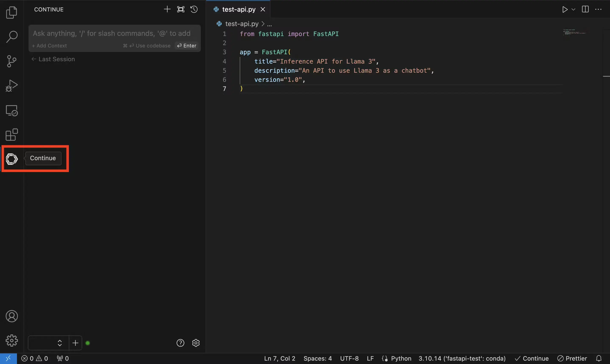610x364 pixels.
Task: Change line ending via LF
Action: pos(370,359)
